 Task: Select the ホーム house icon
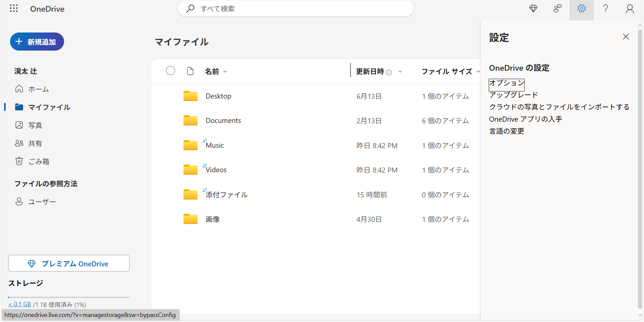coord(19,89)
